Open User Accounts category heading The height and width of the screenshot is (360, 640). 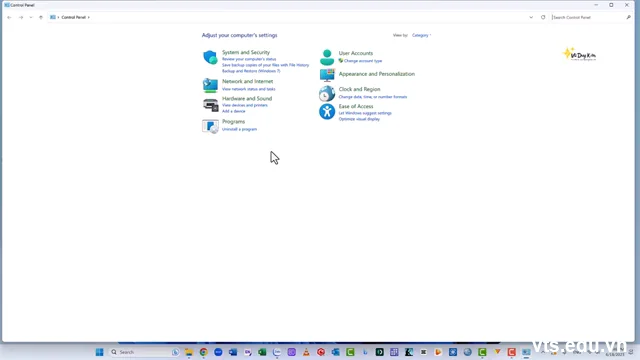point(356,53)
